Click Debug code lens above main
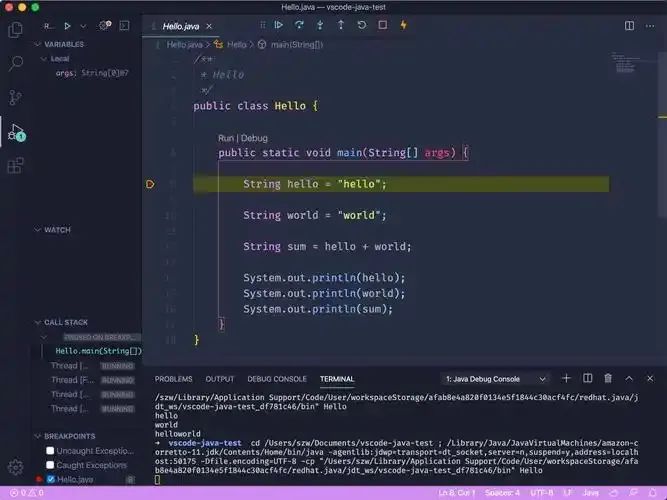Image resolution: width=667 pixels, height=500 pixels. tap(254, 138)
